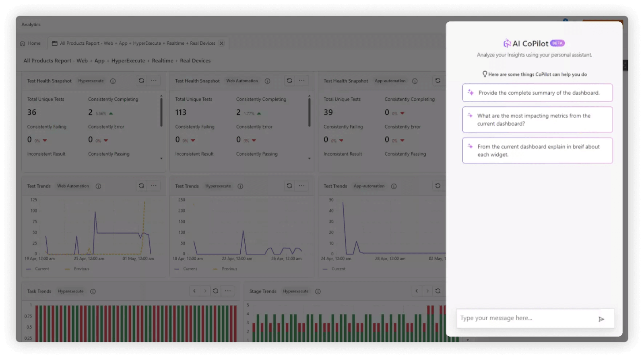Switch to the Home tab
The image size is (644, 358).
coord(31,43)
